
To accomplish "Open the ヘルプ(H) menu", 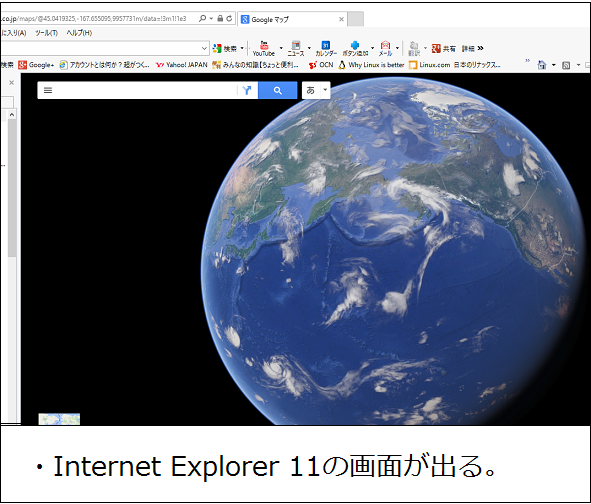I will coord(79,33).
